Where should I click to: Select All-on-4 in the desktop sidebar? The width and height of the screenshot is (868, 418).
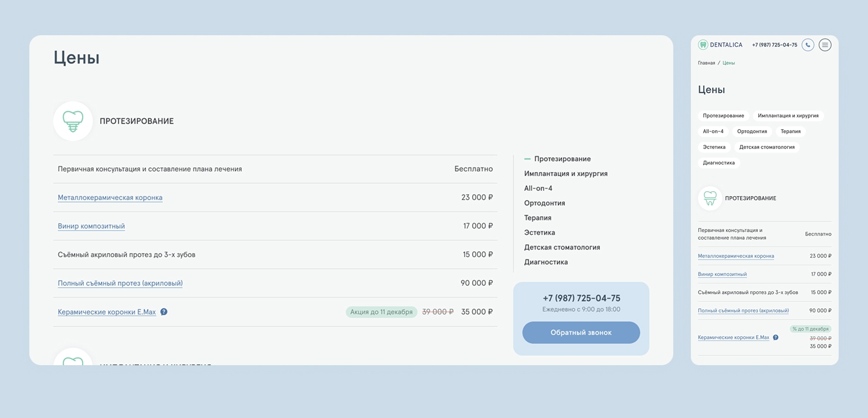pyautogui.click(x=538, y=188)
